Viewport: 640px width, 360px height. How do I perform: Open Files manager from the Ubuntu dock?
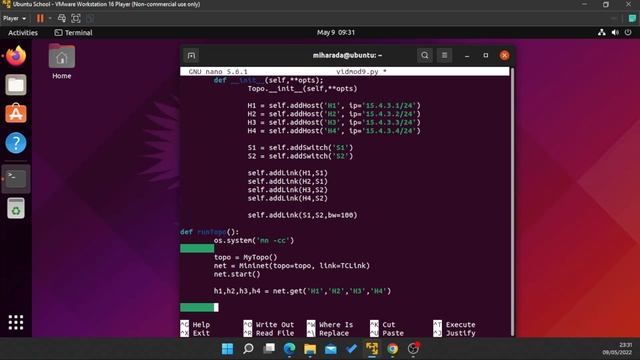click(16, 85)
